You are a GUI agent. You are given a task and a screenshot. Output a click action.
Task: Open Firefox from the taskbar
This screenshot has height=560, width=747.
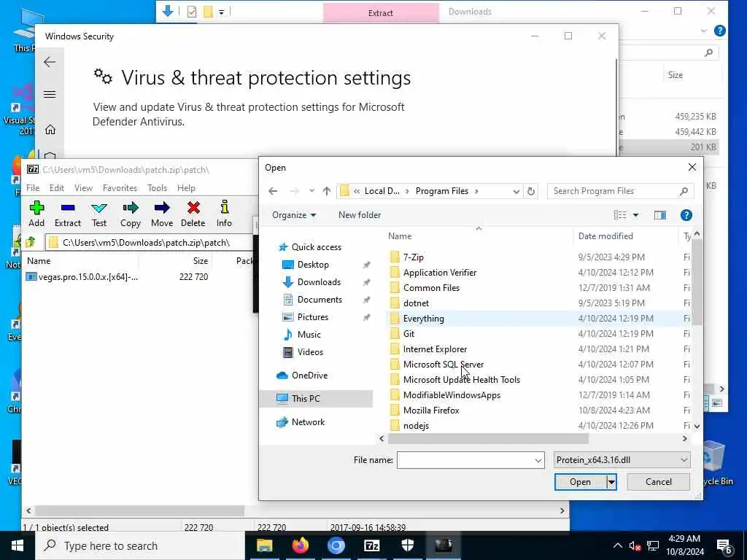click(300, 545)
